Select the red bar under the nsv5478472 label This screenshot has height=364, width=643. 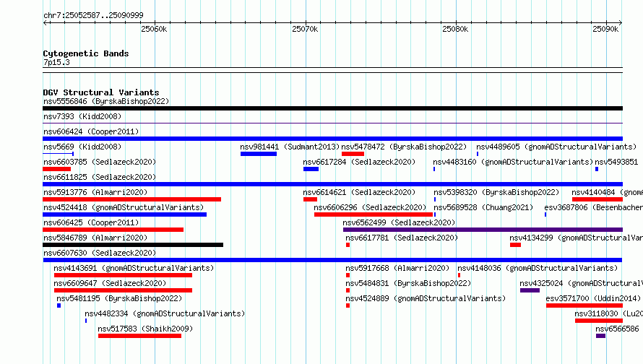click(x=353, y=154)
